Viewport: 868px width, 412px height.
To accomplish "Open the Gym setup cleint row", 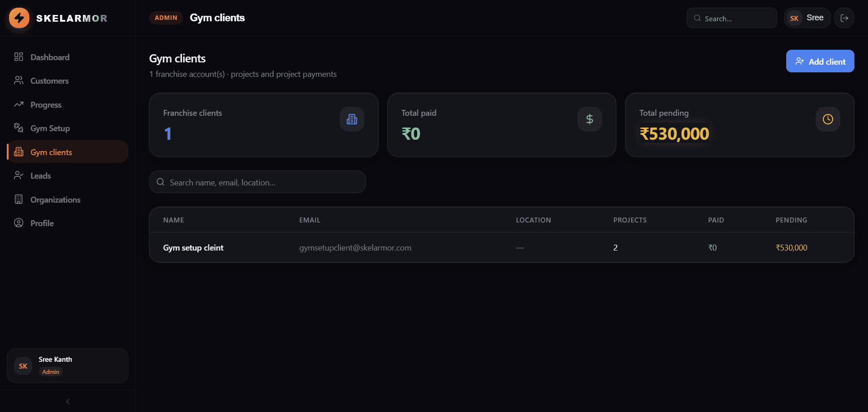I will [502, 247].
